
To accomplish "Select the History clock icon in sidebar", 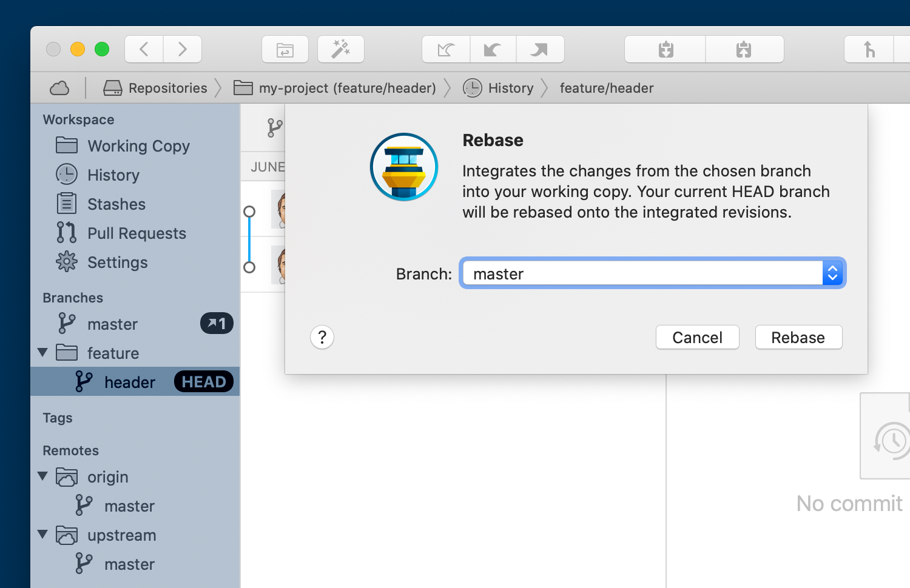I will click(x=66, y=175).
